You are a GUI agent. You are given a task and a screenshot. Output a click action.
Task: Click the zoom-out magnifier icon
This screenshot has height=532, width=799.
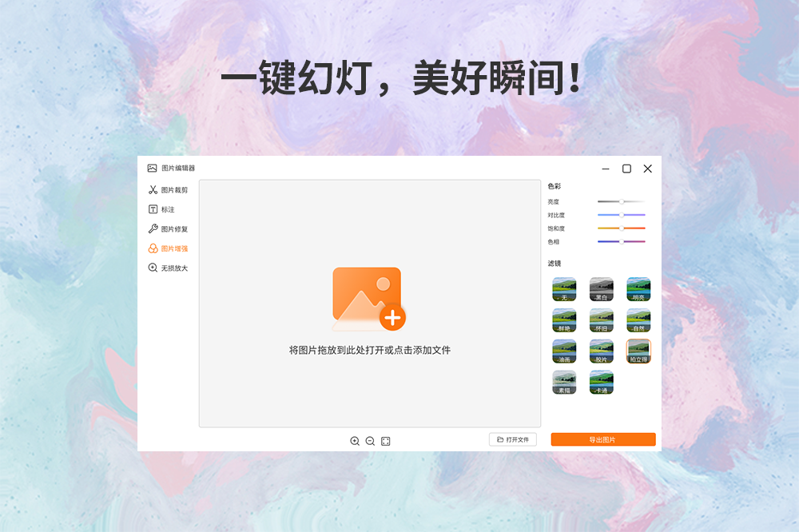coord(370,439)
